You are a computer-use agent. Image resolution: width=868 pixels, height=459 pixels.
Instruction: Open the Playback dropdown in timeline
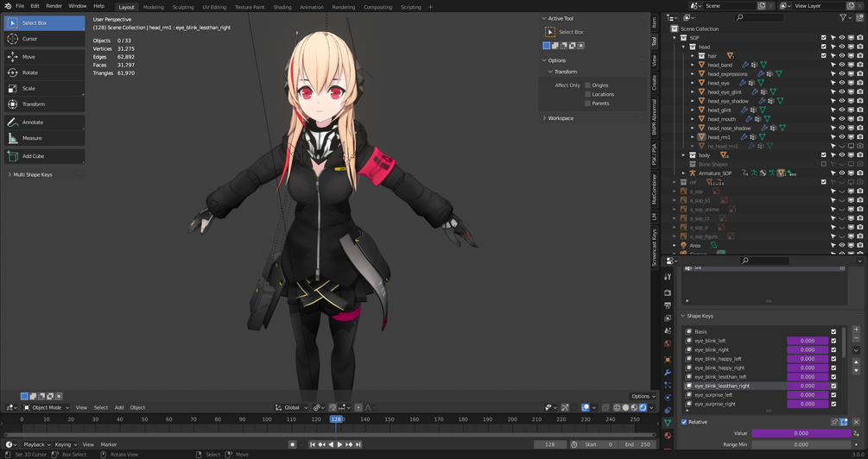[x=36, y=444]
